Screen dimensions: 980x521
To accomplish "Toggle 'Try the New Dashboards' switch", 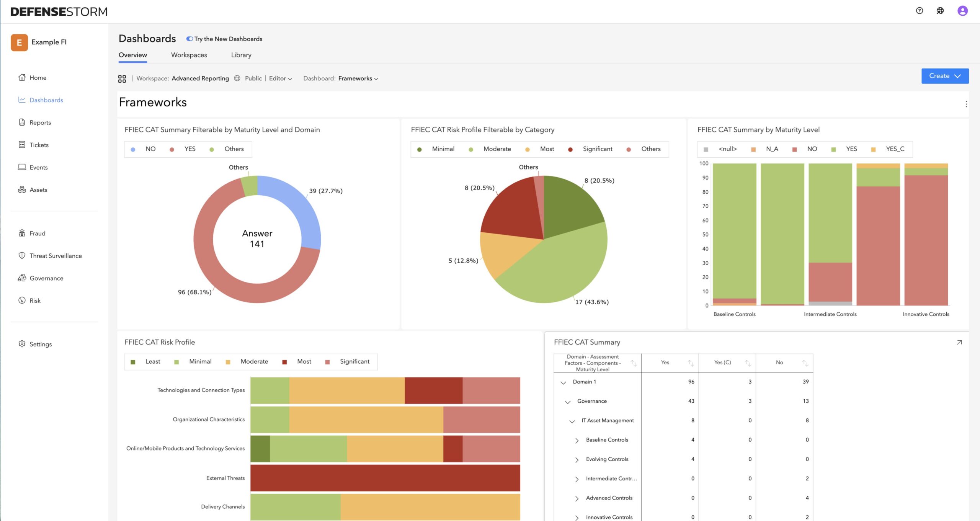I will (189, 38).
